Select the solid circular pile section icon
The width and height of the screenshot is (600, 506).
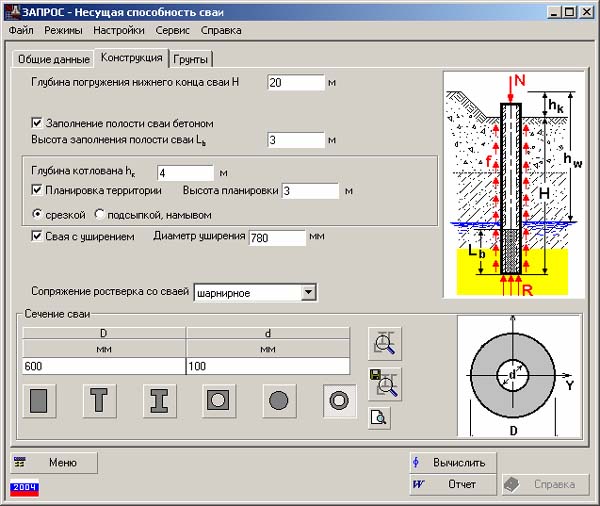pyautogui.click(x=279, y=400)
